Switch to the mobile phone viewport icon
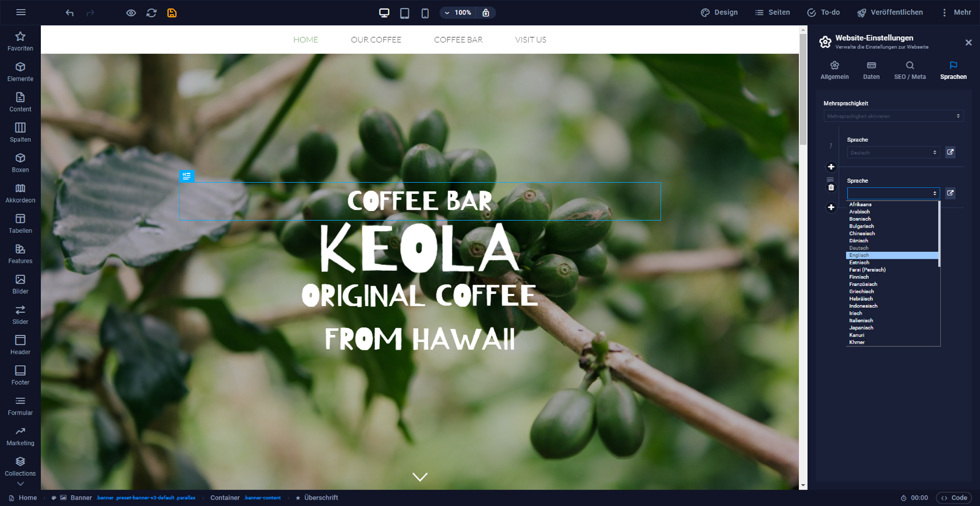The image size is (980, 506). pos(425,13)
